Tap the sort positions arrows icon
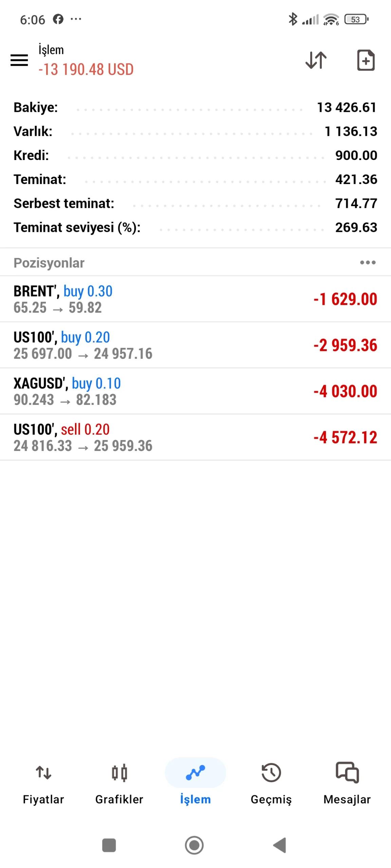Viewport: 391px width, 868px height. (316, 60)
